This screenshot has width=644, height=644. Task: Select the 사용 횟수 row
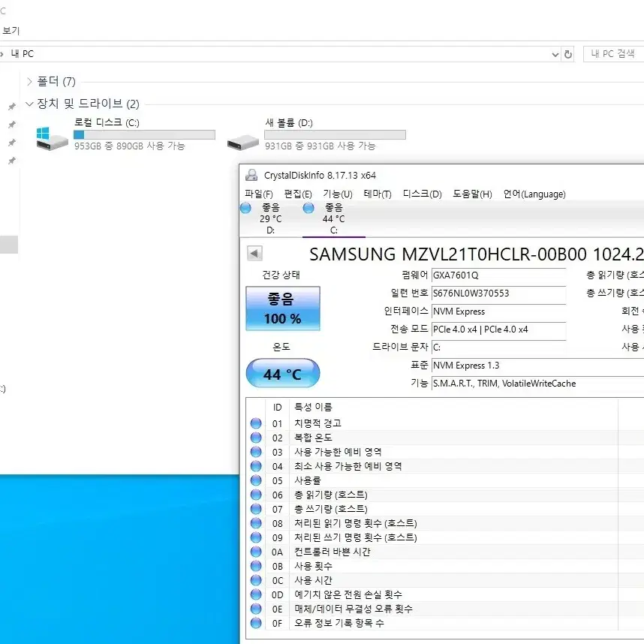[x=445, y=566]
